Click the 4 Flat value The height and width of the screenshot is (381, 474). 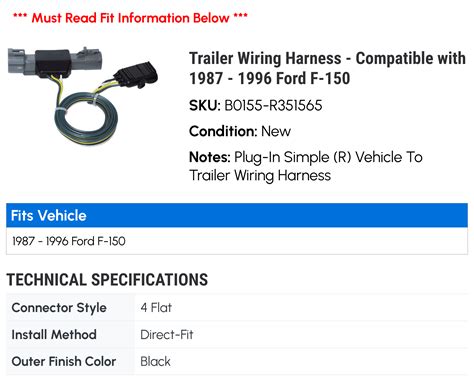coord(156,307)
